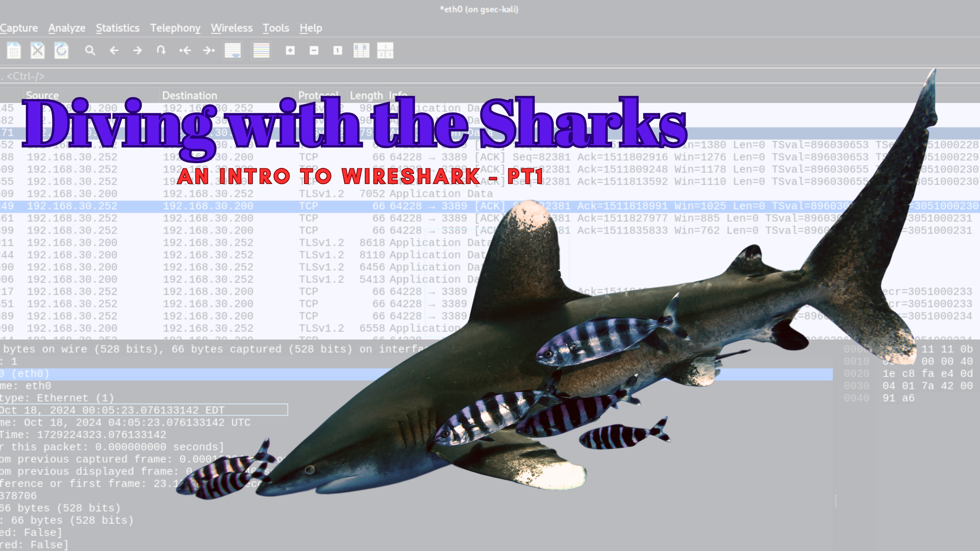Click the Open Capture File icon
Screen dimensions: 980x551
13,50
